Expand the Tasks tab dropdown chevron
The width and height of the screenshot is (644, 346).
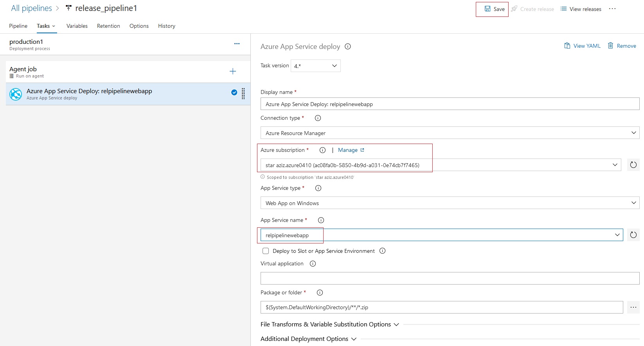click(54, 26)
